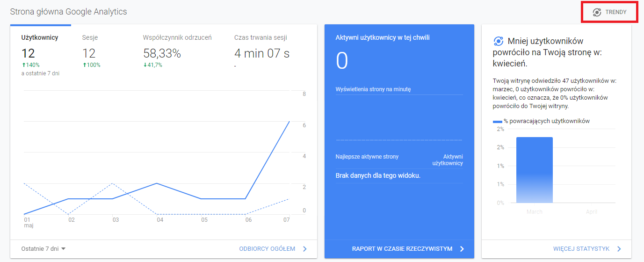Click the 4 min 07 s session duration value

262,53
